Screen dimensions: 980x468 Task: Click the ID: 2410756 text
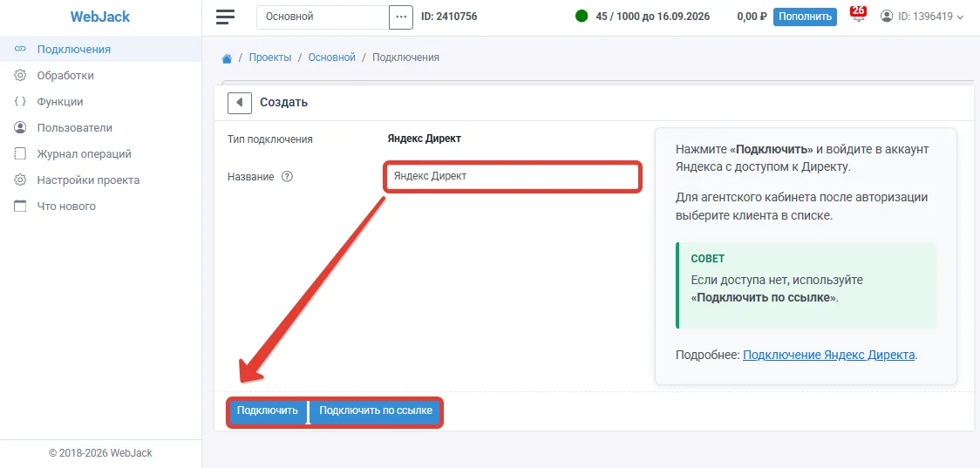point(449,17)
